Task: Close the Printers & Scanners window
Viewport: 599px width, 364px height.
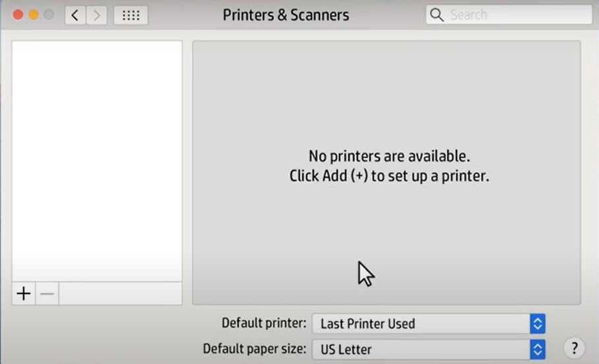Action: (x=18, y=15)
